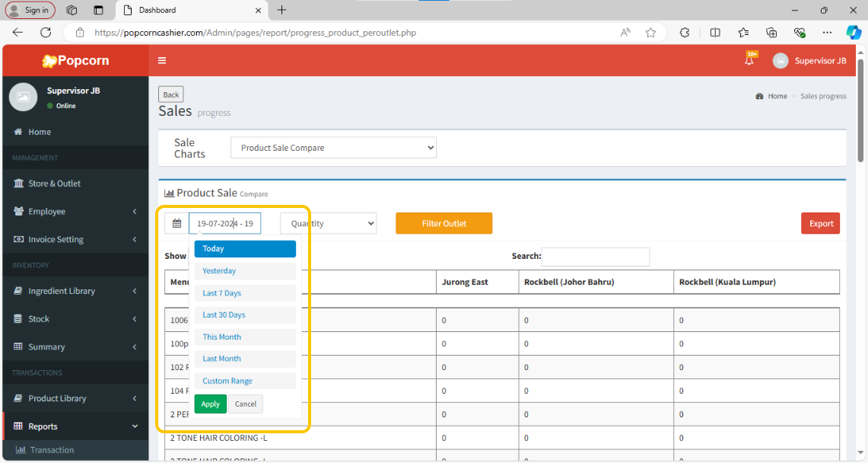This screenshot has width=868, height=463.
Task: Click the Rockbell (Johor Bahru) column header
Action: [596, 282]
